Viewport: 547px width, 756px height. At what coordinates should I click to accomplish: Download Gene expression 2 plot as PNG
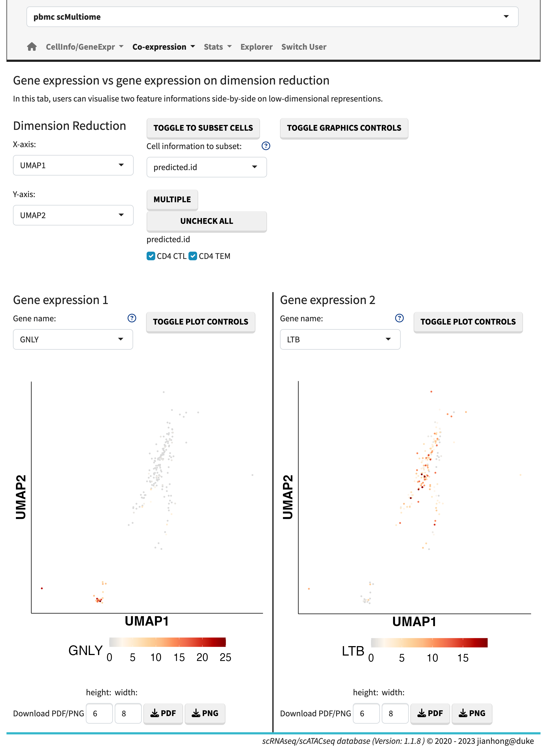[x=472, y=713]
